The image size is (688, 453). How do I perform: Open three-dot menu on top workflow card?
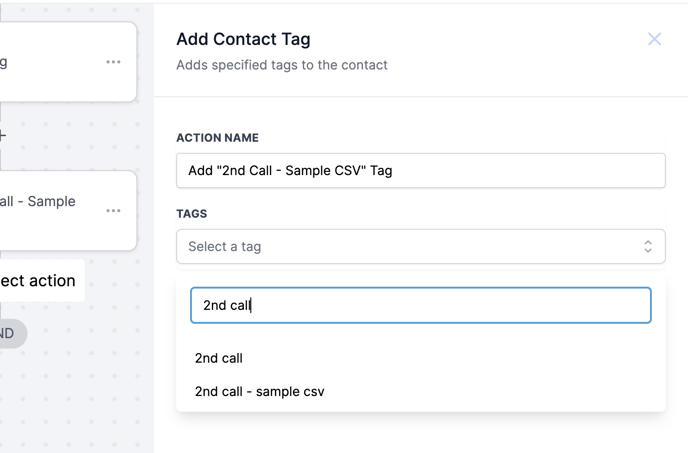coord(114,62)
